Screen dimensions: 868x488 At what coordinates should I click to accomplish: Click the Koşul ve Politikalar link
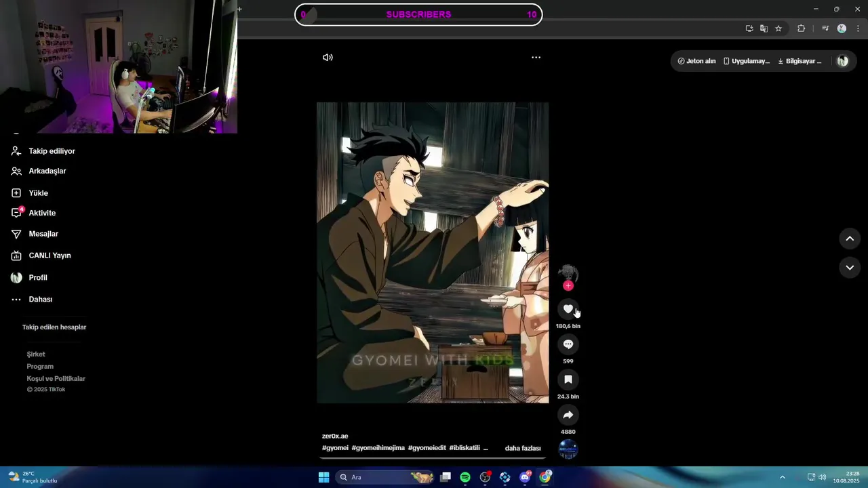coord(56,379)
